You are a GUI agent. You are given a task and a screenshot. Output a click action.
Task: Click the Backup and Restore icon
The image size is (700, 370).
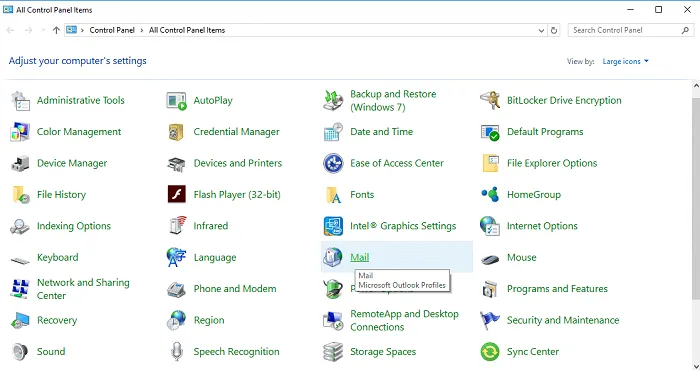pos(333,101)
